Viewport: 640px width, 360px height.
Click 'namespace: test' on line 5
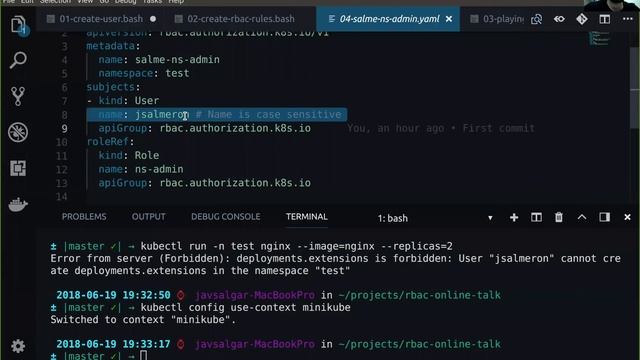pos(144,73)
